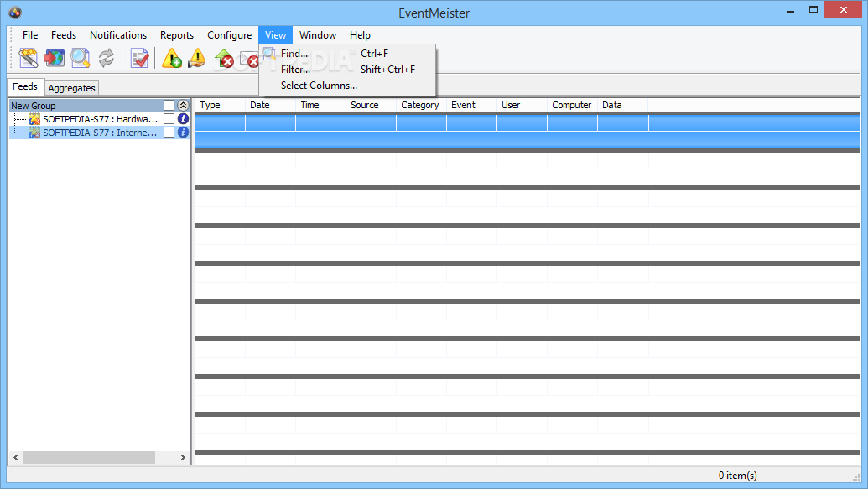Sort by the User column header
This screenshot has width=868, height=489.
click(522, 105)
